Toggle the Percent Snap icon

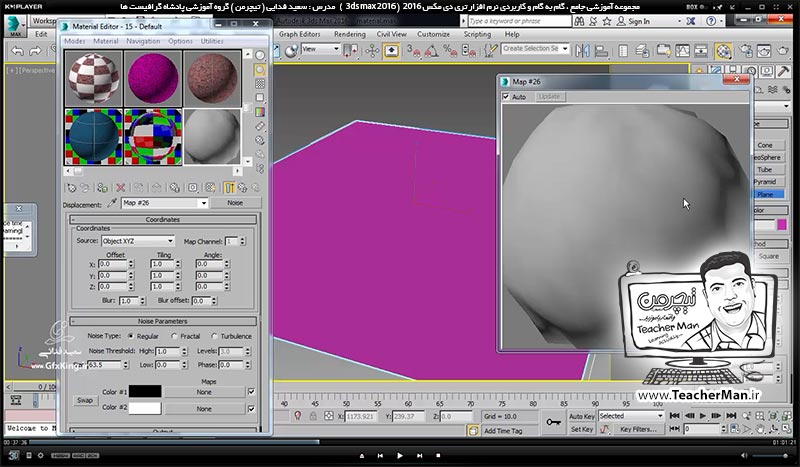pyautogui.click(x=450, y=51)
